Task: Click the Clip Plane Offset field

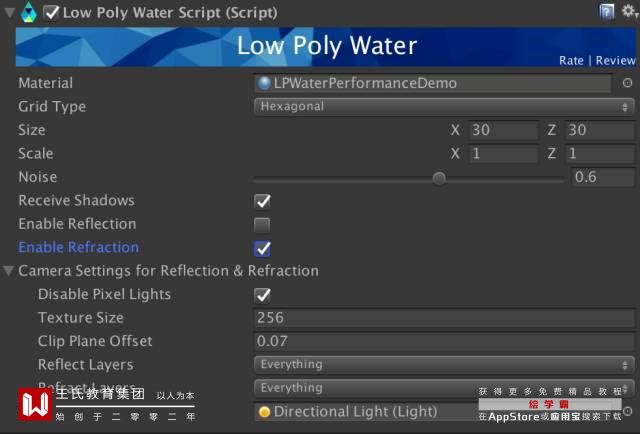Action: click(444, 342)
